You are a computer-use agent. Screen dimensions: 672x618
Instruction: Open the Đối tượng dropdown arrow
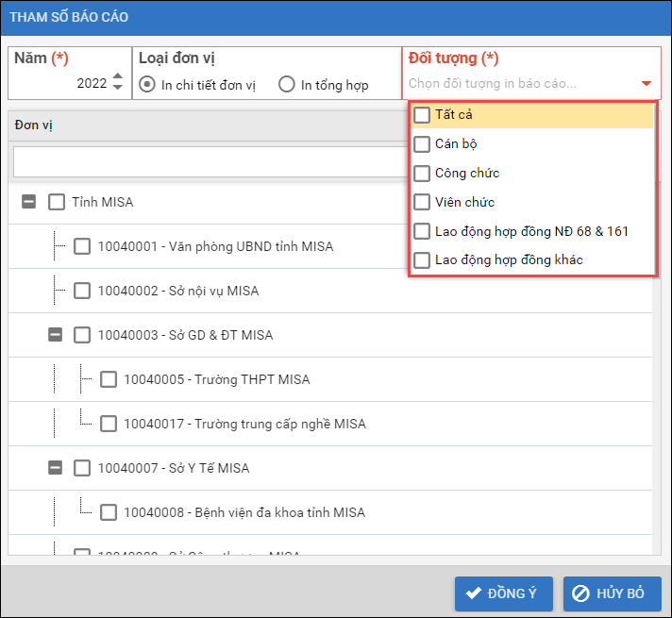(x=646, y=84)
